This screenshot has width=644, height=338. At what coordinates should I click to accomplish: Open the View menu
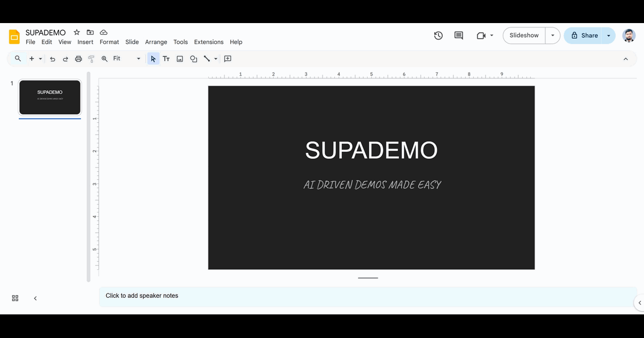click(65, 42)
